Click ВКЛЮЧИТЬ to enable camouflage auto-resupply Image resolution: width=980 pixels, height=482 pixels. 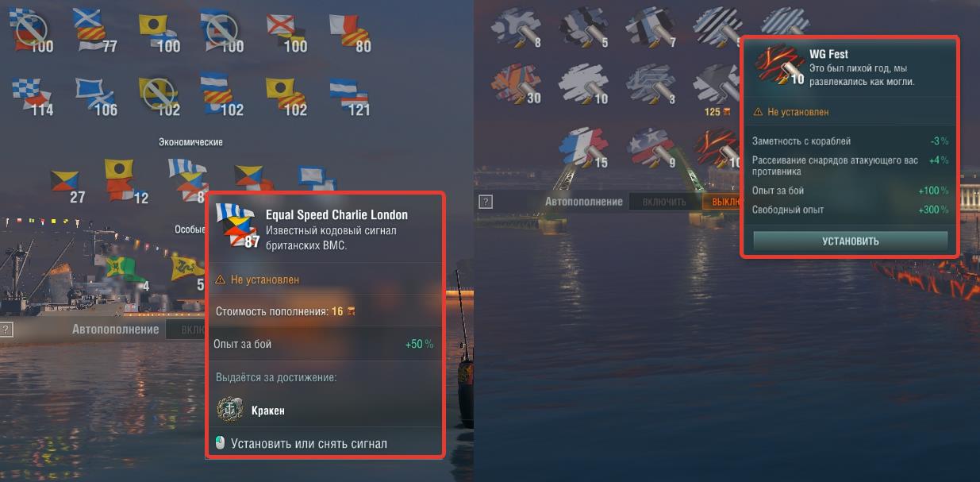click(664, 202)
